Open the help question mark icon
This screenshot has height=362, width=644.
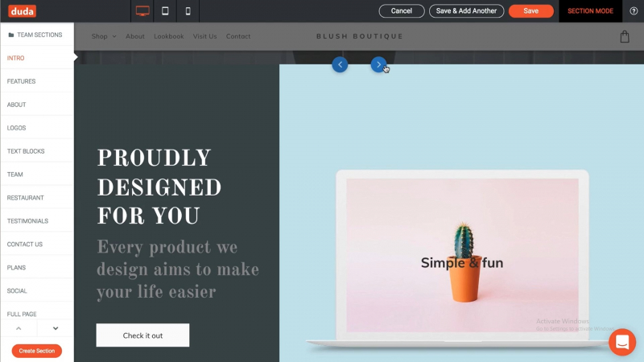click(x=634, y=11)
